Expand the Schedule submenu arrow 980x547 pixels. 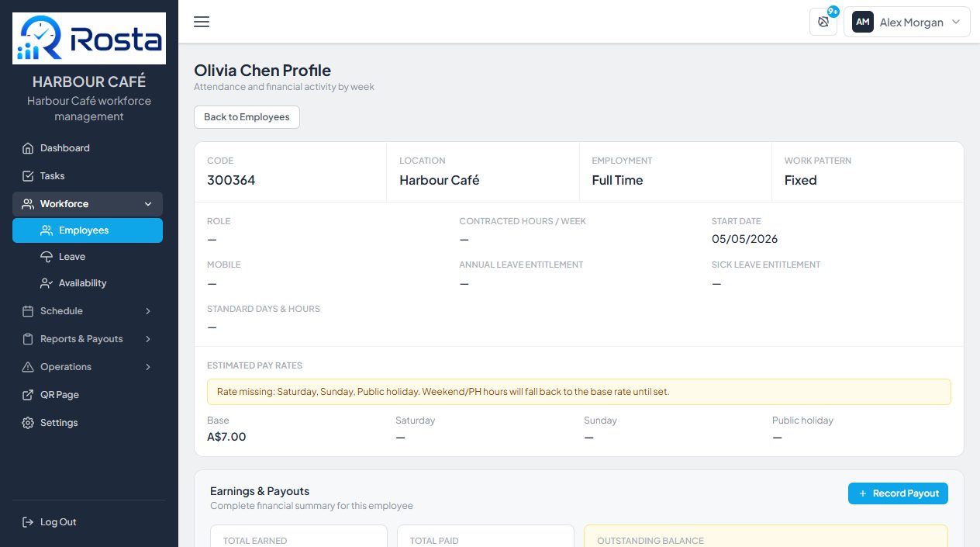(148, 311)
